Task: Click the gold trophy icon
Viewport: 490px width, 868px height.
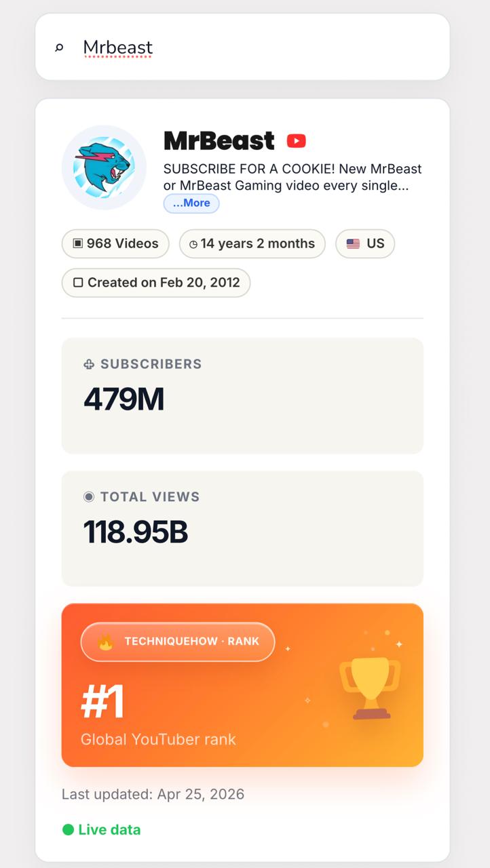Action: click(x=370, y=687)
